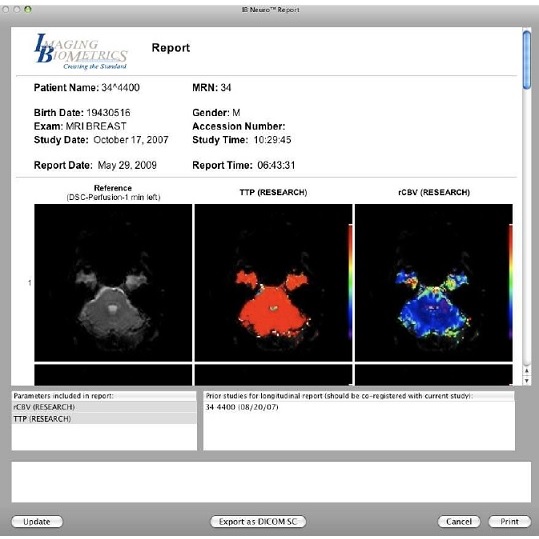539x539 pixels.
Task: Click the Update button
Action: pyautogui.click(x=37, y=521)
